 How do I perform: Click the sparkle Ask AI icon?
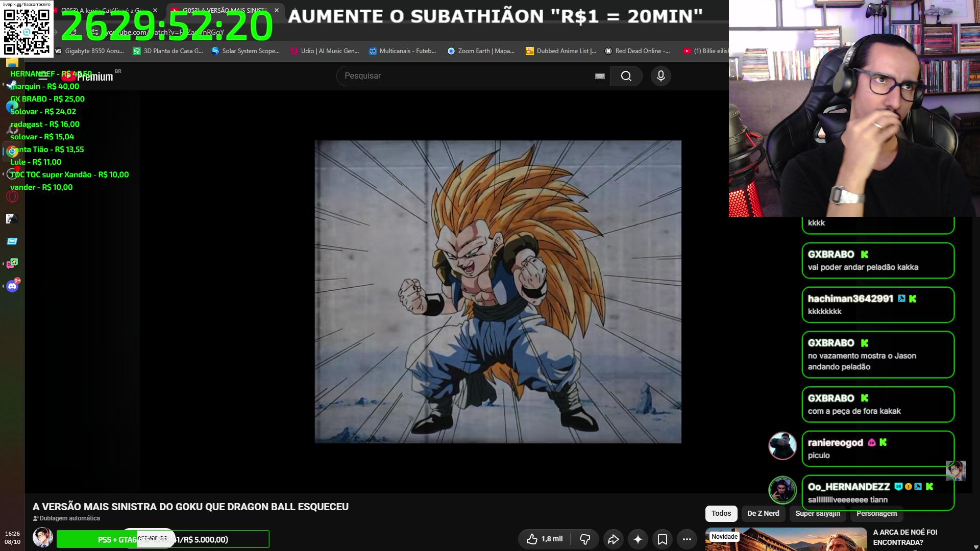(638, 539)
